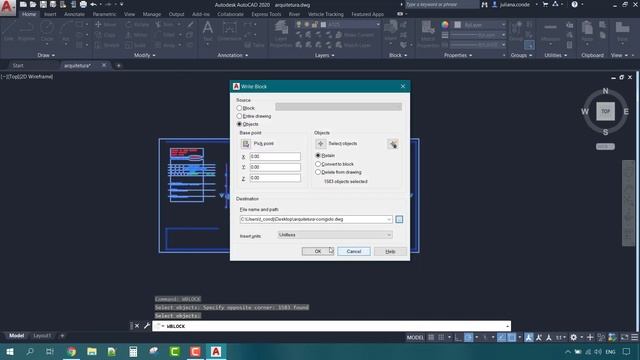The height and width of the screenshot is (360, 640).
Task: Select the Convert to block option
Action: pyautogui.click(x=318, y=164)
